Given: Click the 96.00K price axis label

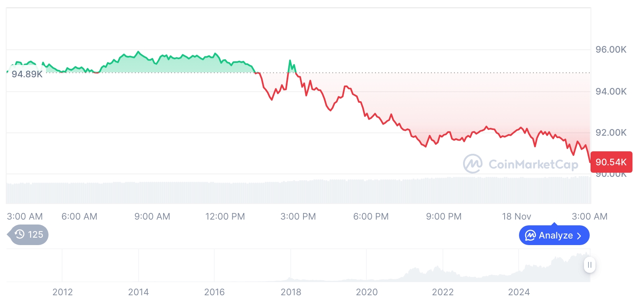Looking at the screenshot, I should [x=611, y=50].
